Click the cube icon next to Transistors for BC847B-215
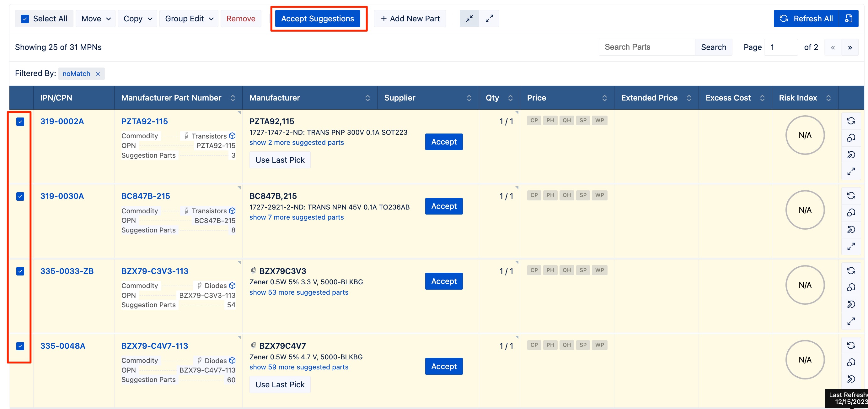The height and width of the screenshot is (409, 868). tap(232, 211)
